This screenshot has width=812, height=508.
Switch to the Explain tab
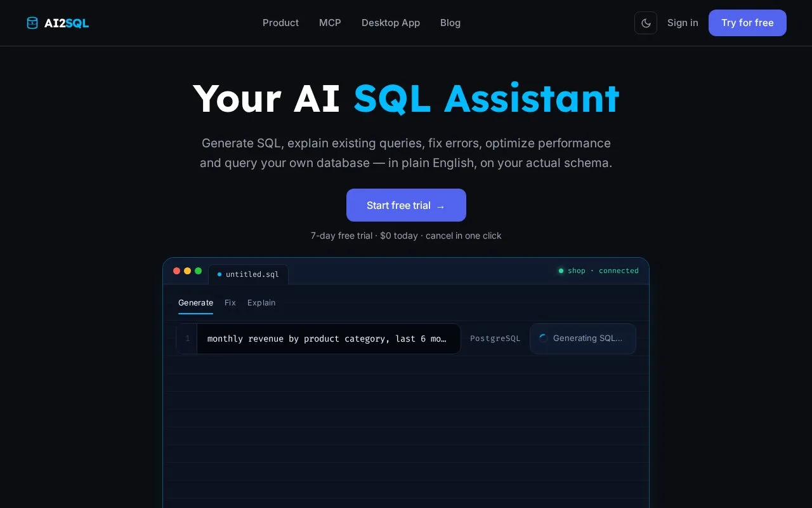tap(261, 303)
